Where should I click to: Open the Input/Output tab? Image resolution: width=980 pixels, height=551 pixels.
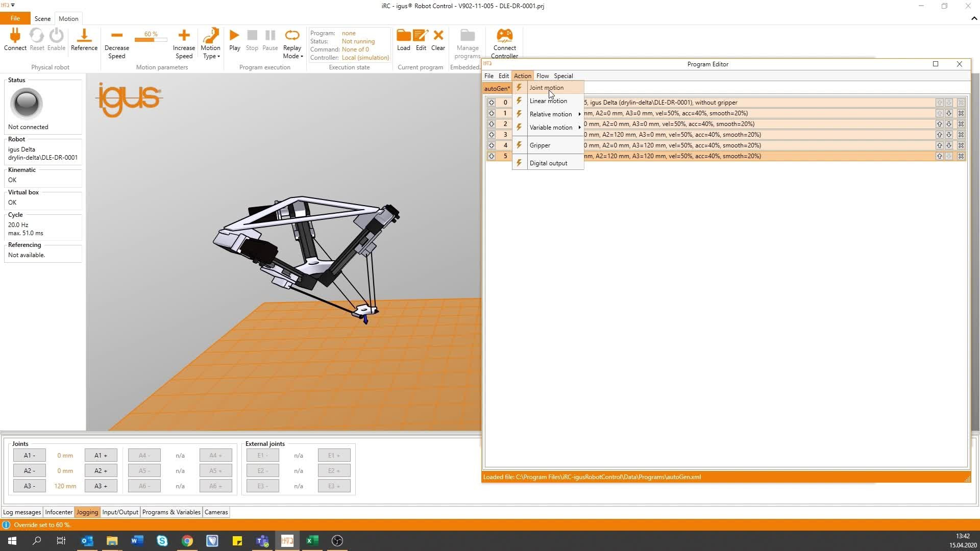pyautogui.click(x=120, y=512)
